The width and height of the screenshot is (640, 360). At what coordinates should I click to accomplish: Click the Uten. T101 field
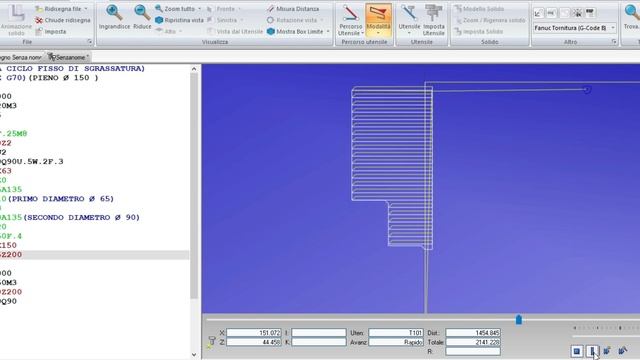[396, 333]
